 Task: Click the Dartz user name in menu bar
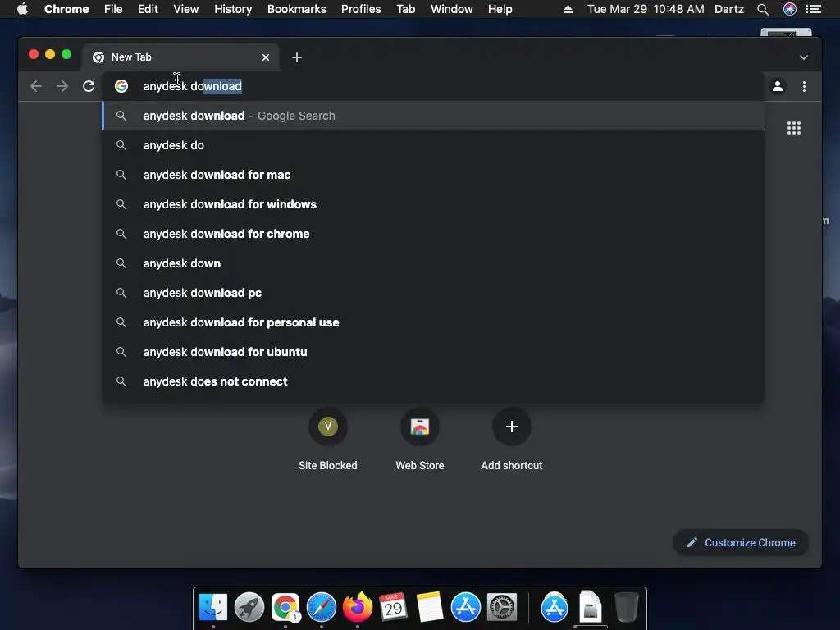(x=729, y=9)
